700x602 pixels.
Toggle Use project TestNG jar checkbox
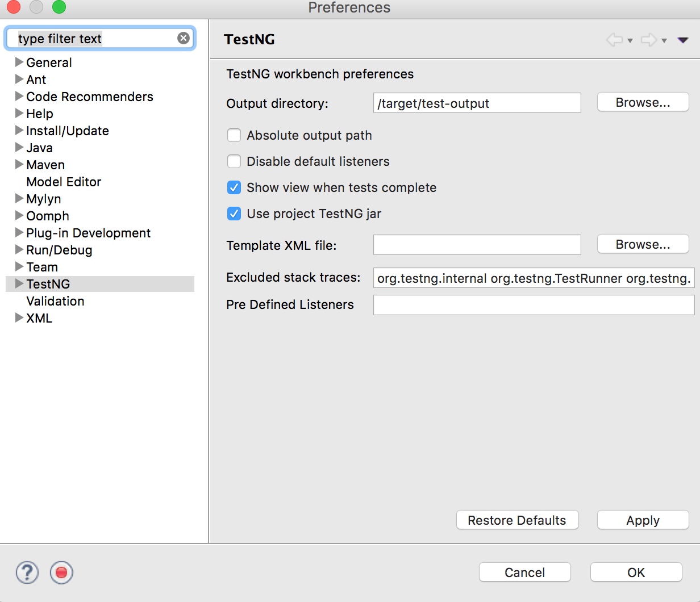coord(234,214)
